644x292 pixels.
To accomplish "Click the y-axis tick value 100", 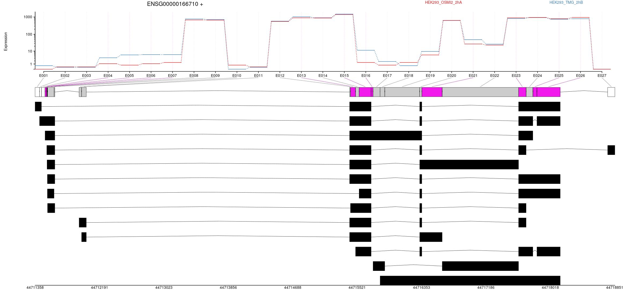I will click(29, 34).
